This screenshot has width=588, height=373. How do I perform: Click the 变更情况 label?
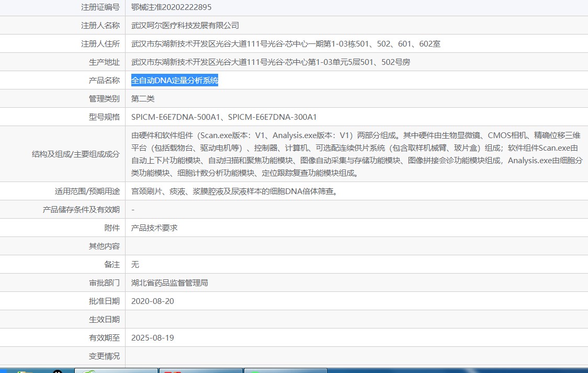(x=104, y=356)
